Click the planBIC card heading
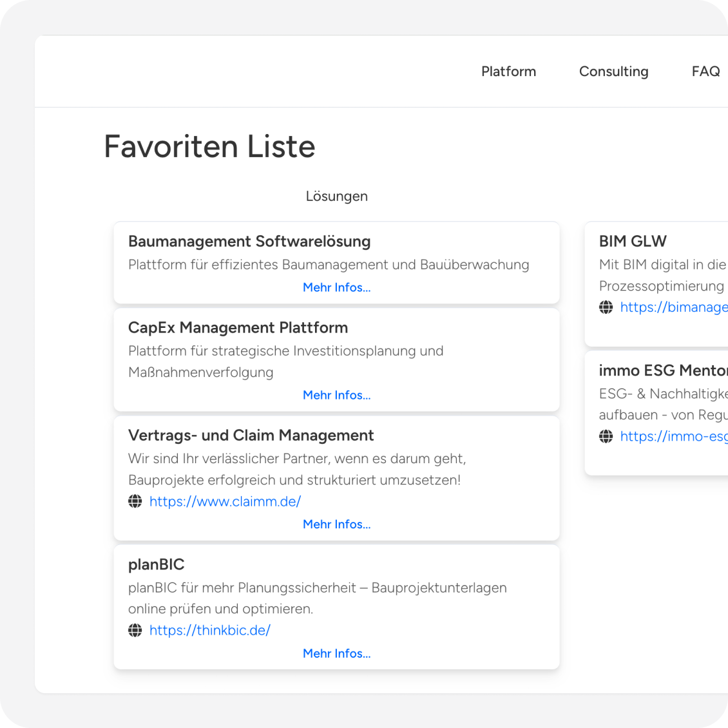The height and width of the screenshot is (728, 728). click(x=157, y=564)
